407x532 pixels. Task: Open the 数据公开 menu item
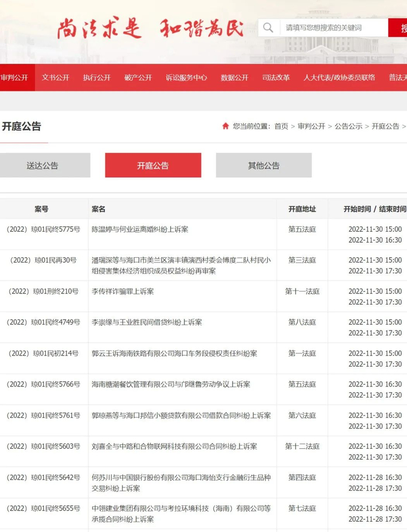(x=234, y=77)
